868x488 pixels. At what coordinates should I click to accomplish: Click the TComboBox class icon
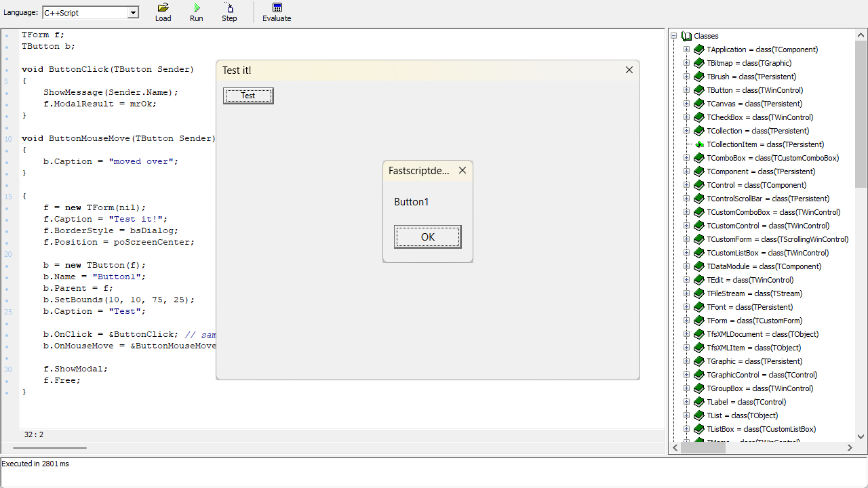(x=699, y=158)
